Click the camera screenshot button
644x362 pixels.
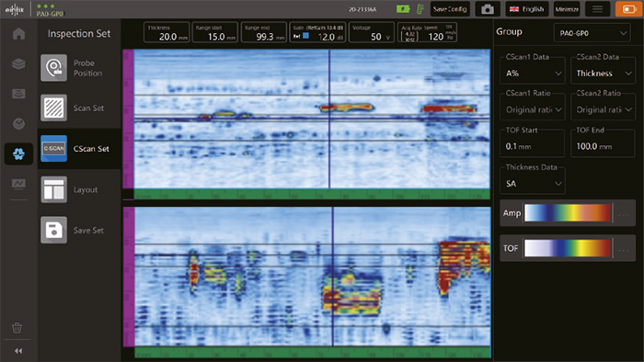488,9
